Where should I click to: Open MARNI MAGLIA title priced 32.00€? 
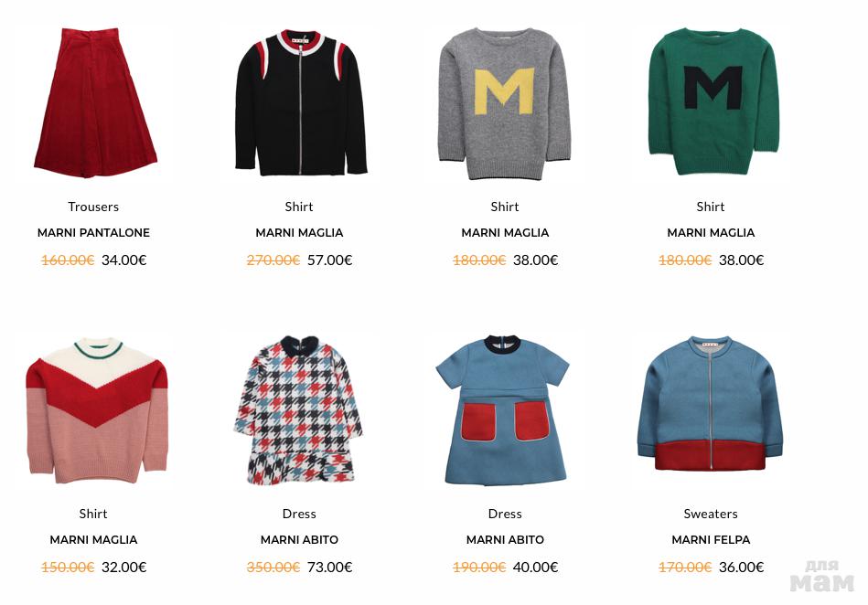pyautogui.click(x=93, y=540)
